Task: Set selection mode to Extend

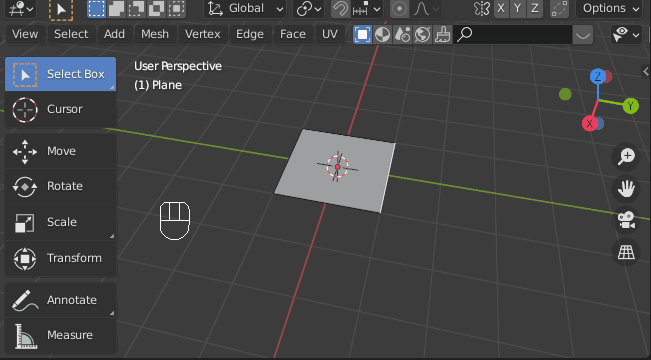Action: tap(116, 8)
